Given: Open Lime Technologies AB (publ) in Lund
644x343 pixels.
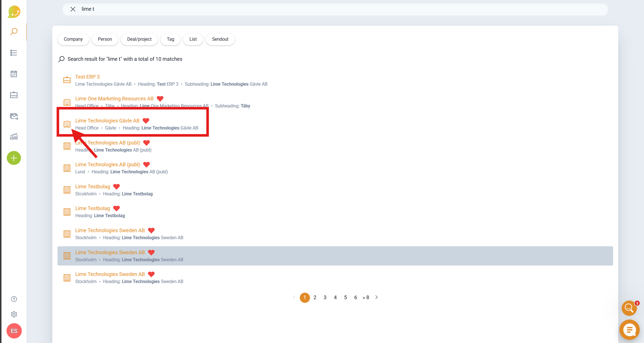Looking at the screenshot, I should click(108, 165).
